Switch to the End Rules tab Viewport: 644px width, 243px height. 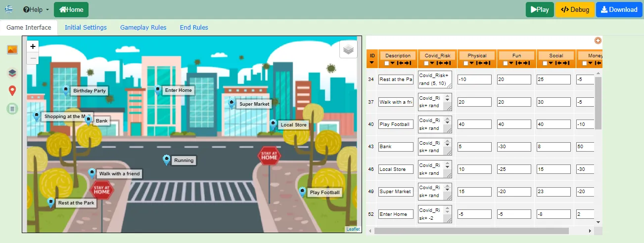pos(194,28)
